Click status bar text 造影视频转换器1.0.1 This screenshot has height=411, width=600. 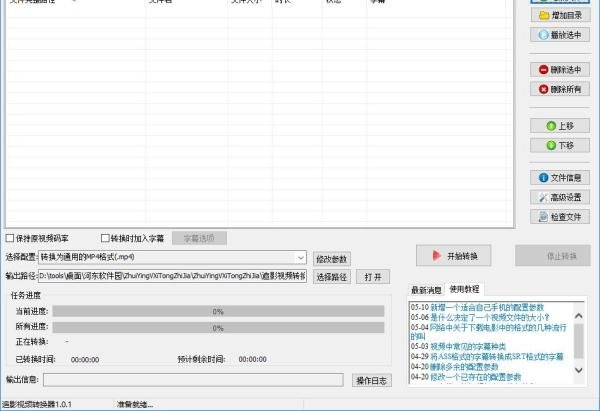37,404
